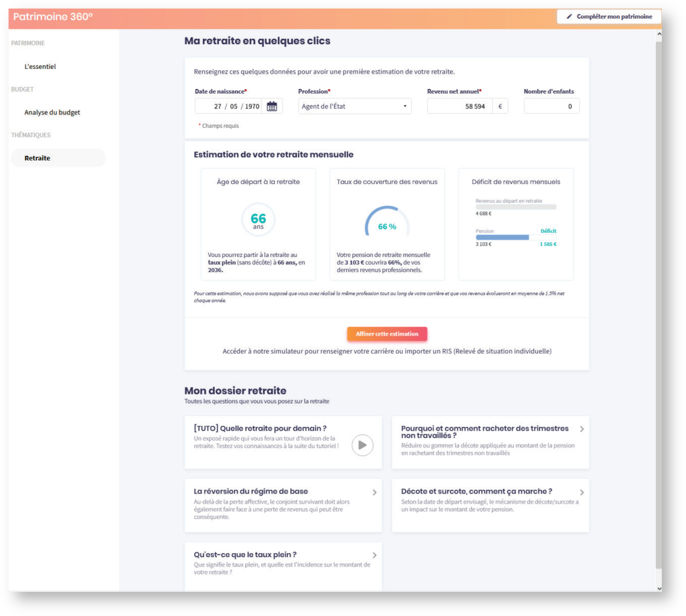
Task: Click the date of birth field
Action: [x=229, y=106]
